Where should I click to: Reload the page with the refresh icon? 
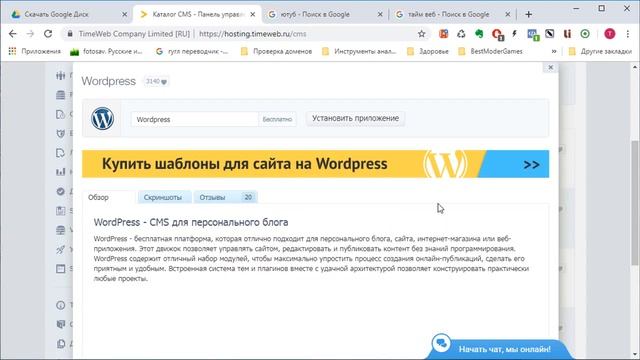(48, 34)
